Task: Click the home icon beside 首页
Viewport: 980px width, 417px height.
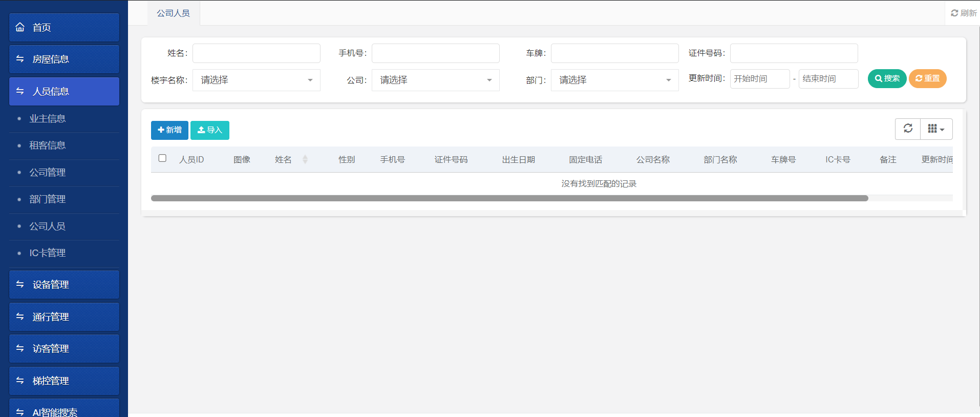Action: pyautogui.click(x=20, y=27)
